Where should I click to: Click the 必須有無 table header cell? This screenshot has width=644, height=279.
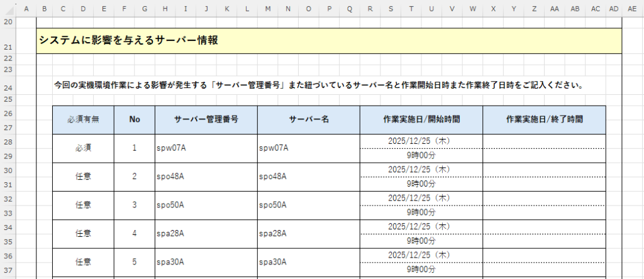coord(83,119)
